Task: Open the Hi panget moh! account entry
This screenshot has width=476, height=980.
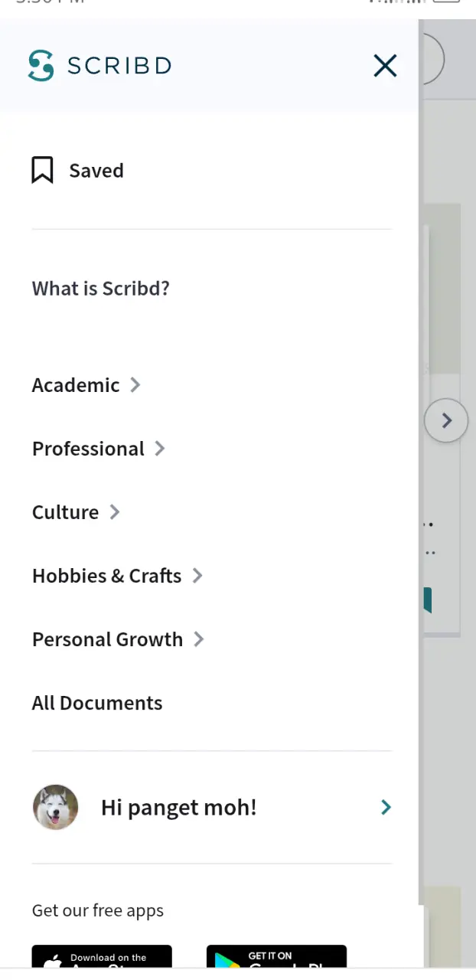Action: 211,807
